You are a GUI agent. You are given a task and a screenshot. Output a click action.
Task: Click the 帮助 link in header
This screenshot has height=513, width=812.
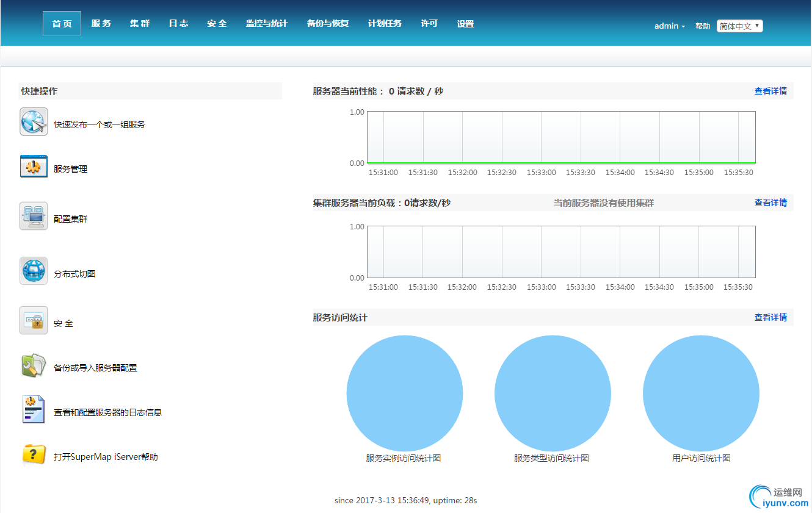click(703, 26)
